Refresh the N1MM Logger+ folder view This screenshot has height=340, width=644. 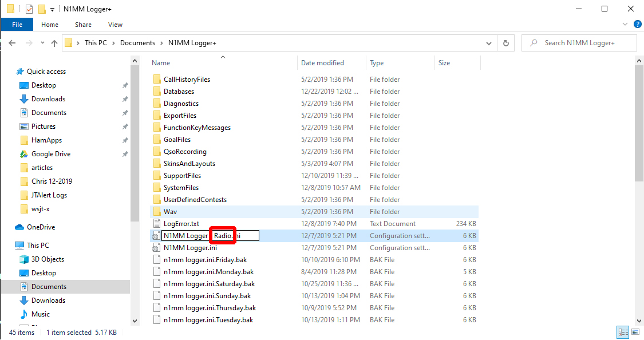pos(506,43)
